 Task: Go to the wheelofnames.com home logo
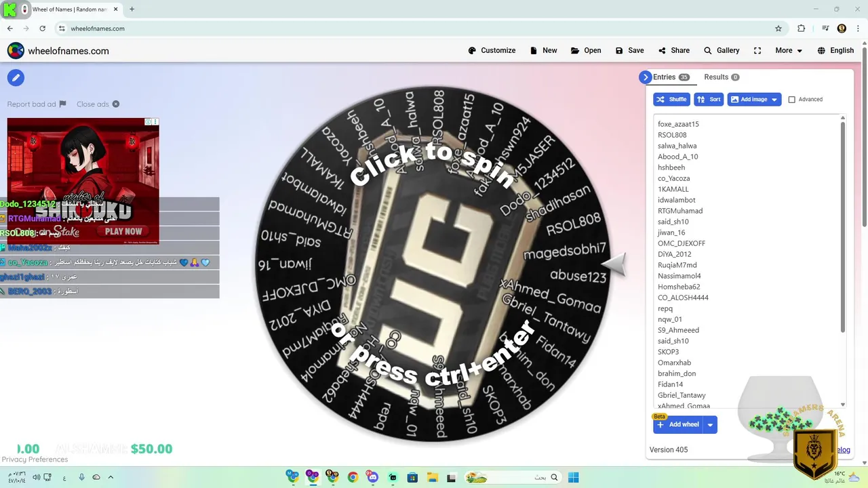coord(58,51)
